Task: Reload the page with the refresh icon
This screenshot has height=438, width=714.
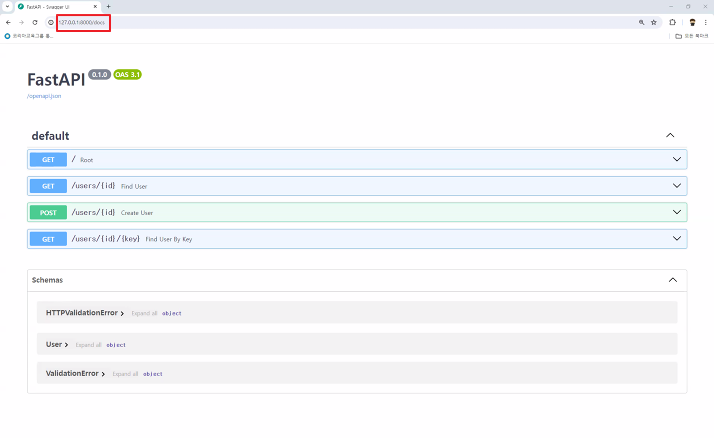Action: (x=35, y=22)
